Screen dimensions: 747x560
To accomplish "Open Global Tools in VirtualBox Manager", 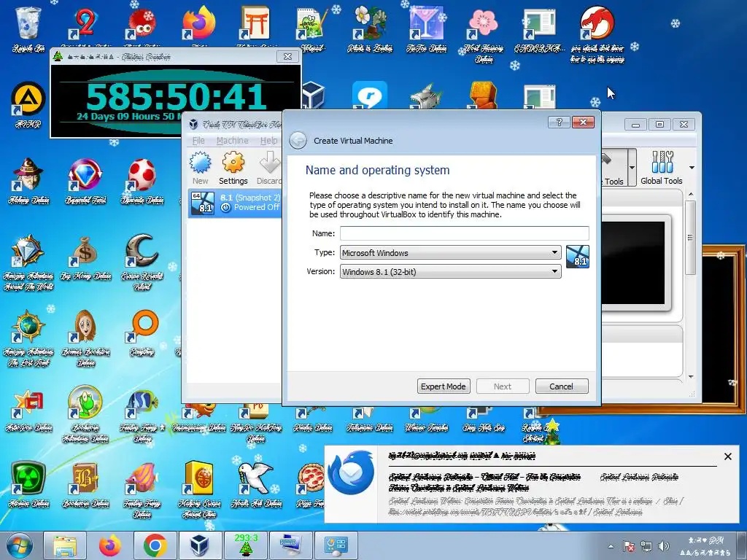I will (x=662, y=168).
